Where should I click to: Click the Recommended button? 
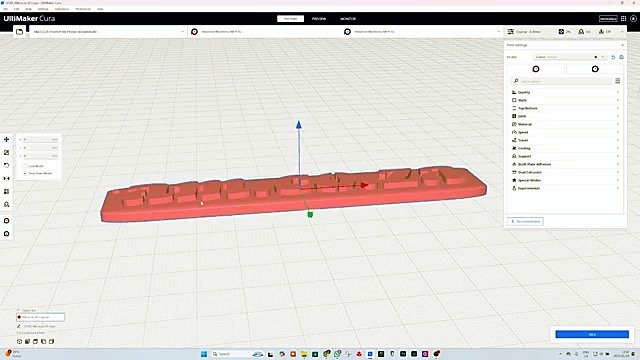[525, 221]
